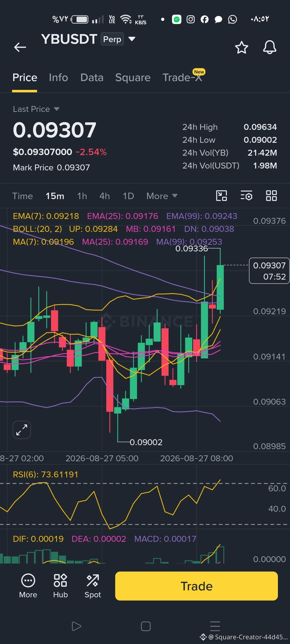Tap the Square-Creator watermark handle
This screenshot has width=290, height=644.
point(244,637)
